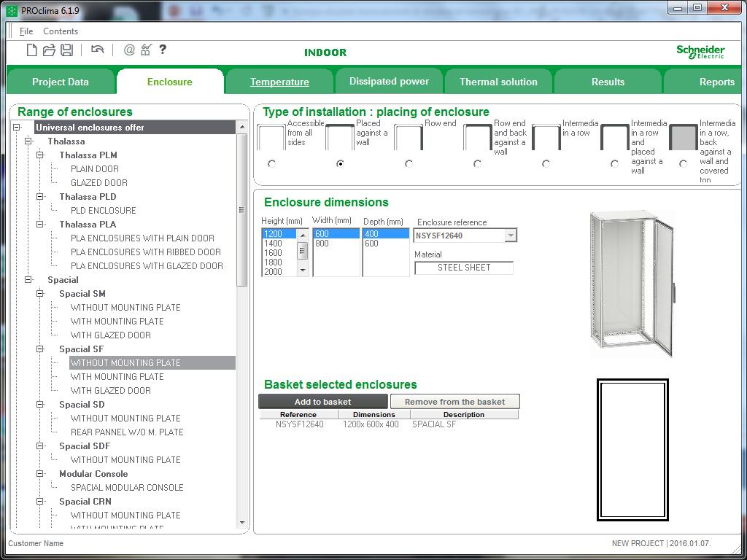Screen dimensions: 747x560
Task: Select 'Accessible from all sides' radio button
Action: point(271,163)
